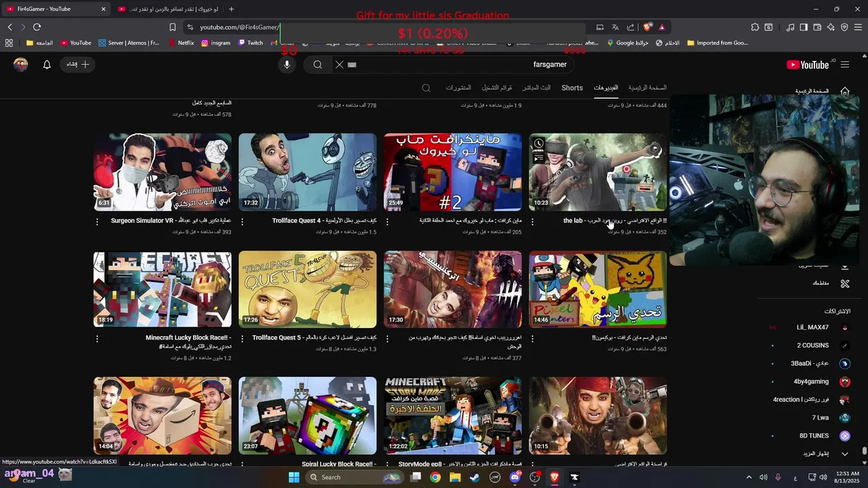Go back with the browser back arrow
This screenshot has width=868, height=488.
pos(9,27)
